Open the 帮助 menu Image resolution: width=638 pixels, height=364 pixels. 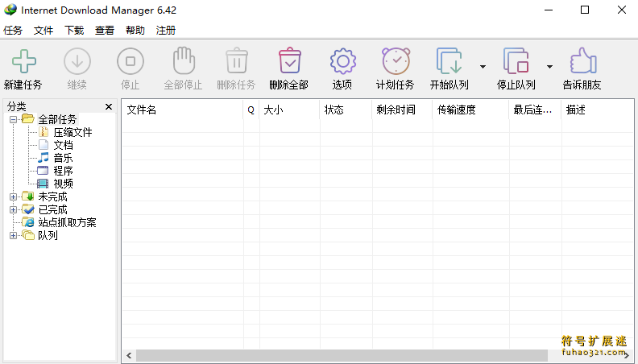coord(135,30)
